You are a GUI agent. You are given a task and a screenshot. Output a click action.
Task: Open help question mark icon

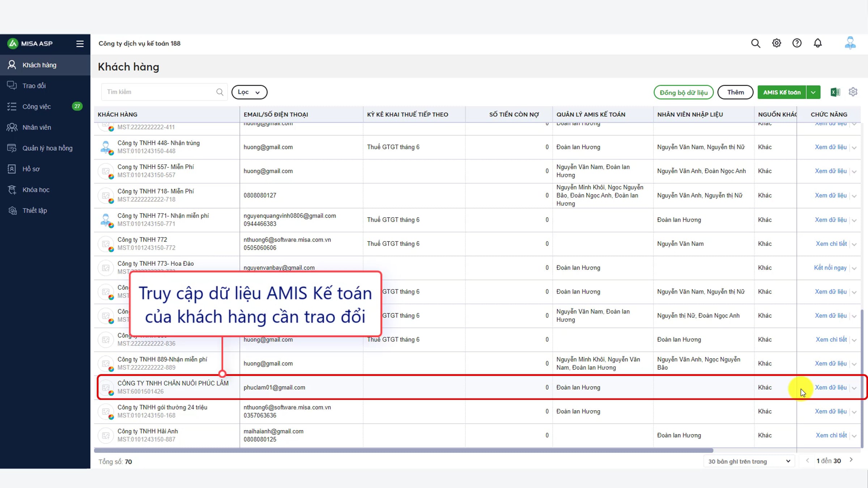click(x=797, y=43)
